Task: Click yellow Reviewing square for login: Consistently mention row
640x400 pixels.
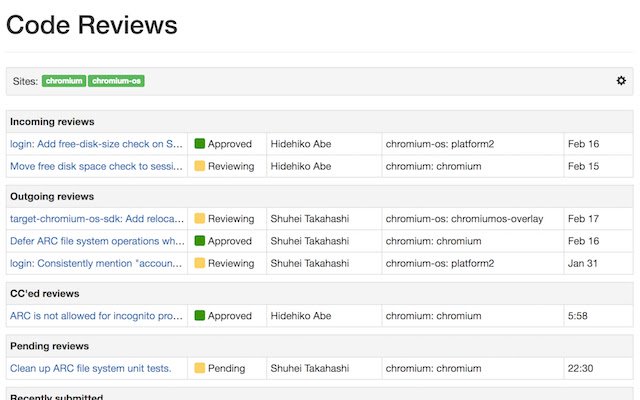Action: (x=200, y=263)
